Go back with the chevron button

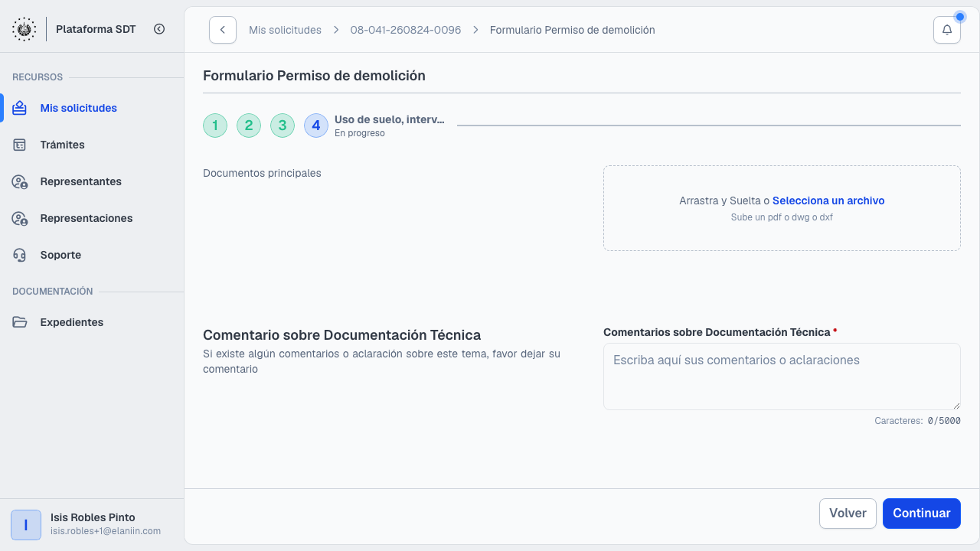222,30
